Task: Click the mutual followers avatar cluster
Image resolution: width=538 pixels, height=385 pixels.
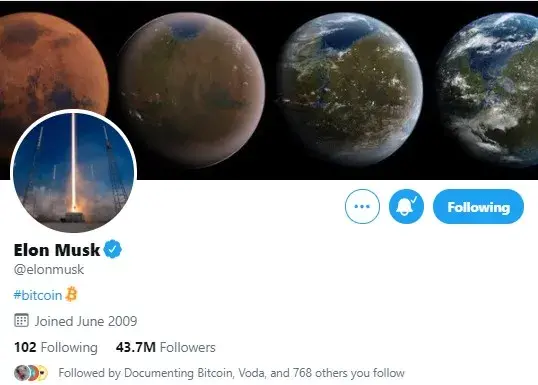Action: coord(31,373)
